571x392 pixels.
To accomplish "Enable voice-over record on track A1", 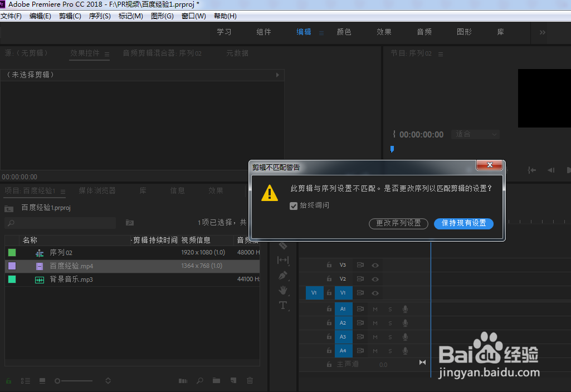I will click(405, 309).
